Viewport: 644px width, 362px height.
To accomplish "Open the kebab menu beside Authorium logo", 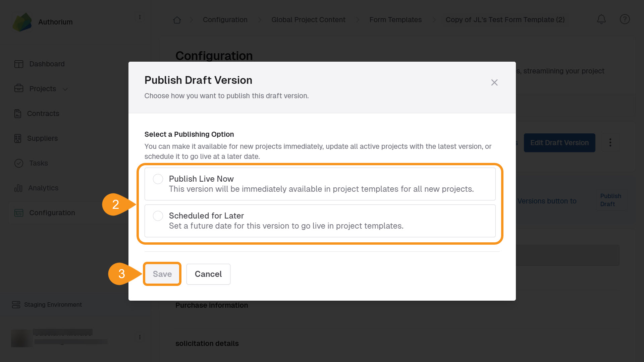I will pyautogui.click(x=140, y=17).
